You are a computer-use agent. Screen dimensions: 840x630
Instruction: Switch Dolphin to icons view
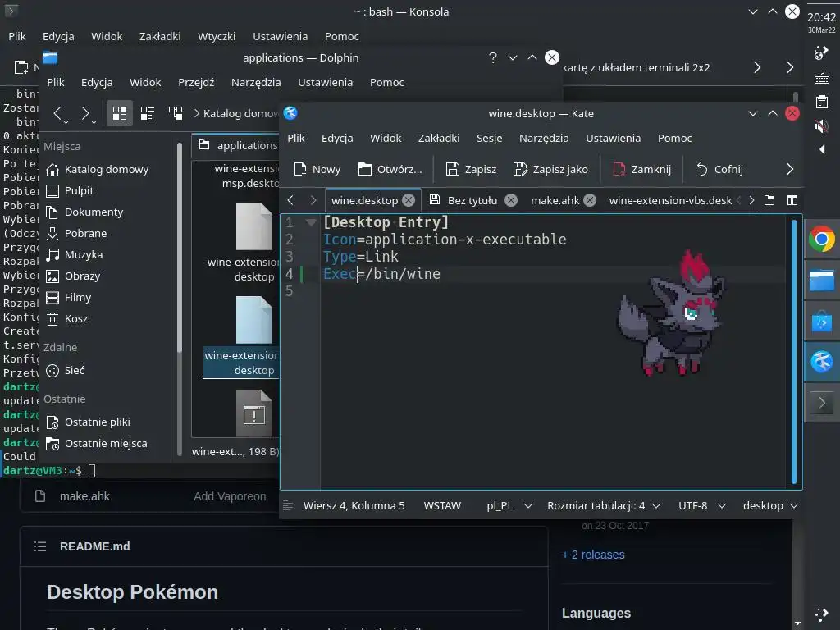[120, 113]
